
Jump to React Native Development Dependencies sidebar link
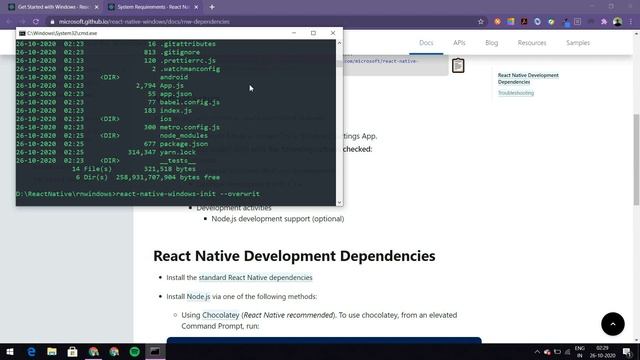(528, 78)
